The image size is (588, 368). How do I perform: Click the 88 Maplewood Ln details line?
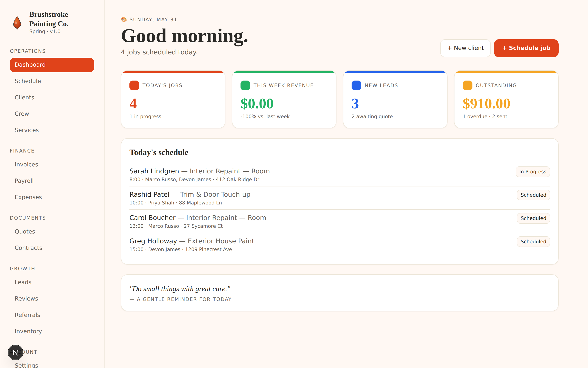(175, 203)
